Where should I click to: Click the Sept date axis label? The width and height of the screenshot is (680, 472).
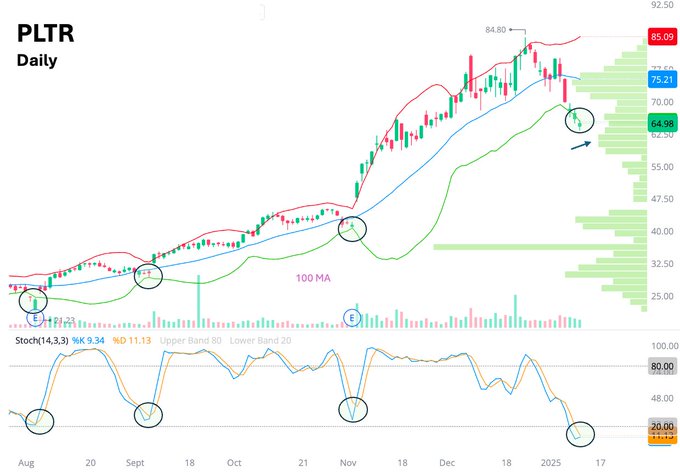135,463
